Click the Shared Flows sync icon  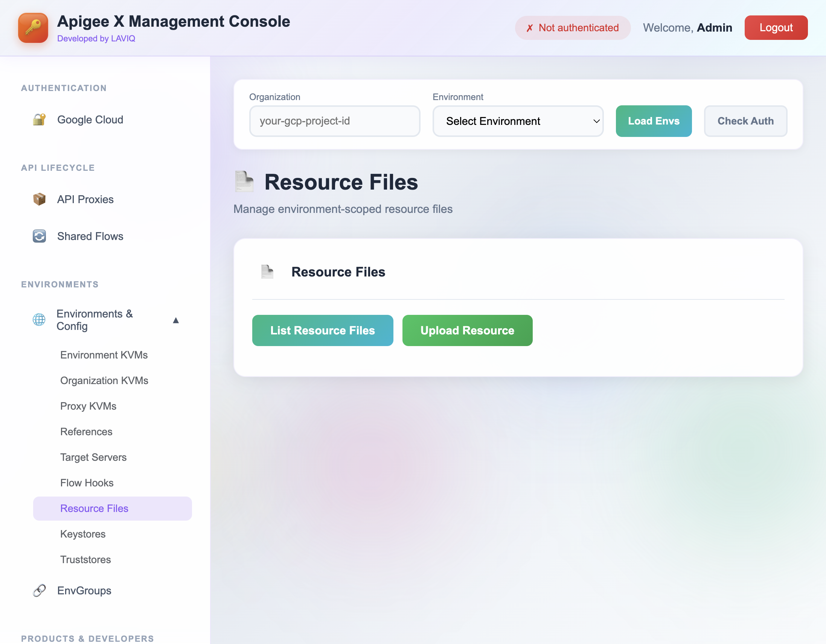pyautogui.click(x=39, y=236)
